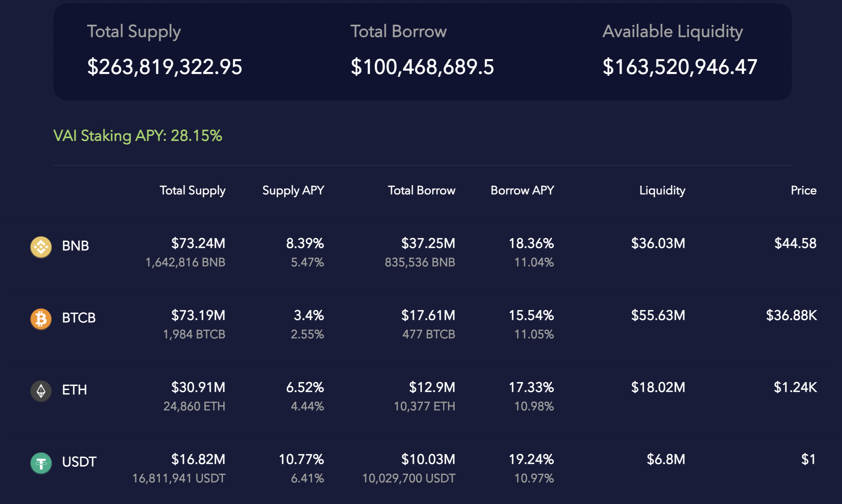Click the BTCB bitcoin icon

click(x=41, y=319)
